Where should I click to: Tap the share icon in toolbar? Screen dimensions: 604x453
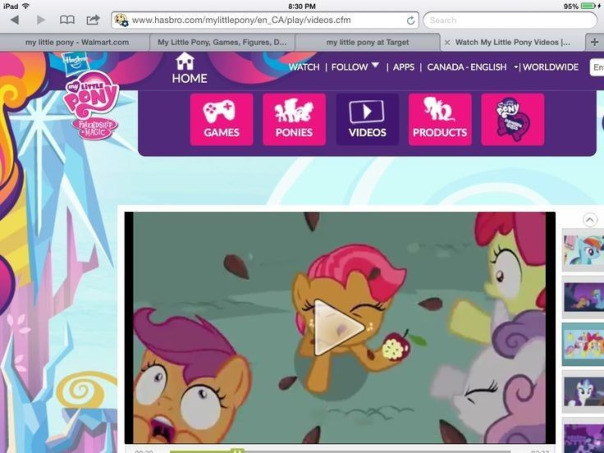point(93,19)
